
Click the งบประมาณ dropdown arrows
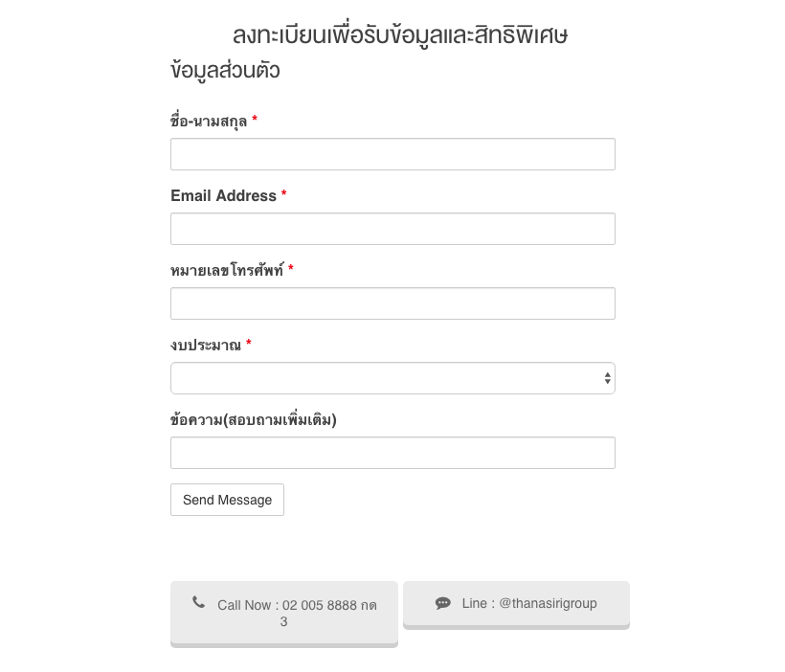pyautogui.click(x=607, y=378)
